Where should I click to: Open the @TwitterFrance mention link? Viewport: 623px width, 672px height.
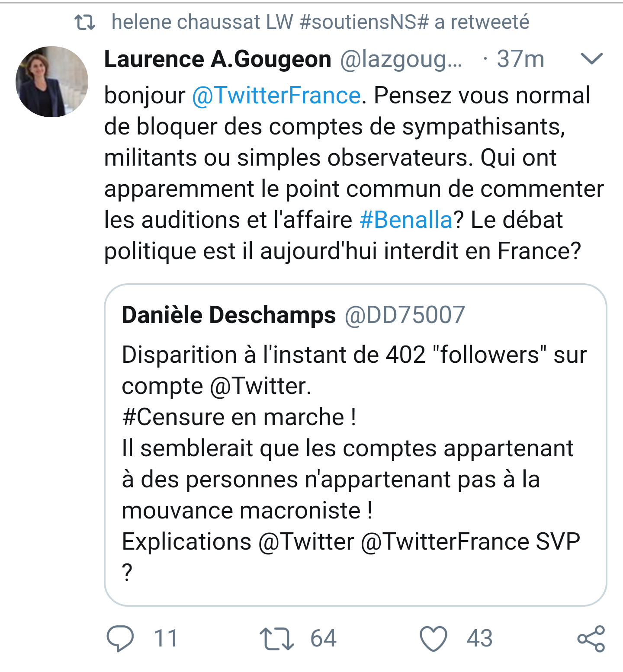(276, 95)
